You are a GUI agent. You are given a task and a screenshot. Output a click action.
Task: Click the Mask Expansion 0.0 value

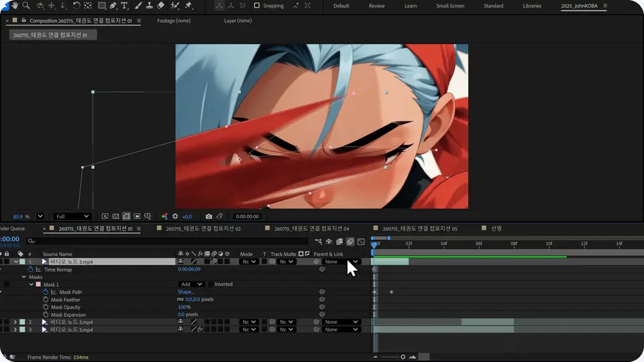181,314
